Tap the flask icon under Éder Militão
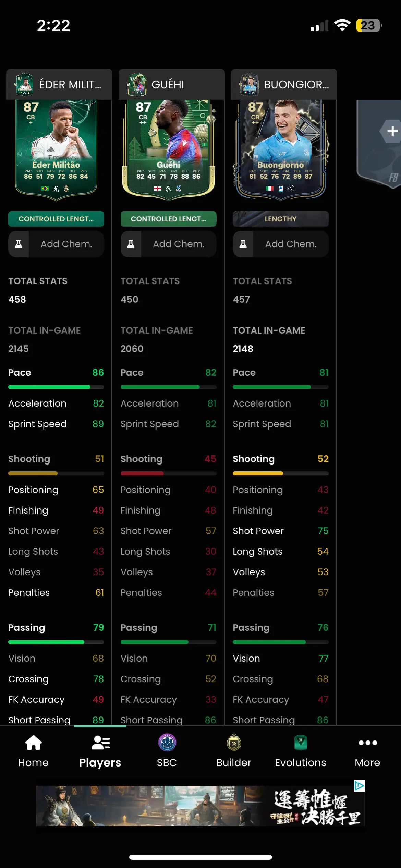Viewport: 401px width, 868px height. click(19, 244)
